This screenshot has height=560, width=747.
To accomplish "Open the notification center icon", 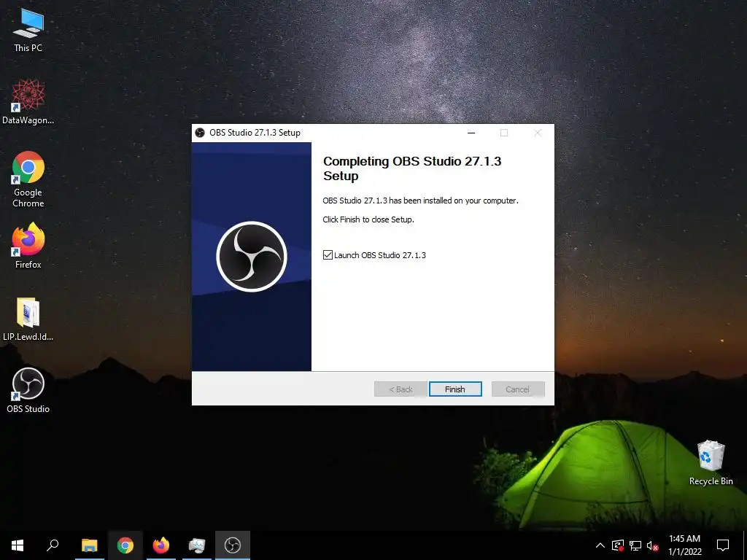I will click(x=723, y=545).
